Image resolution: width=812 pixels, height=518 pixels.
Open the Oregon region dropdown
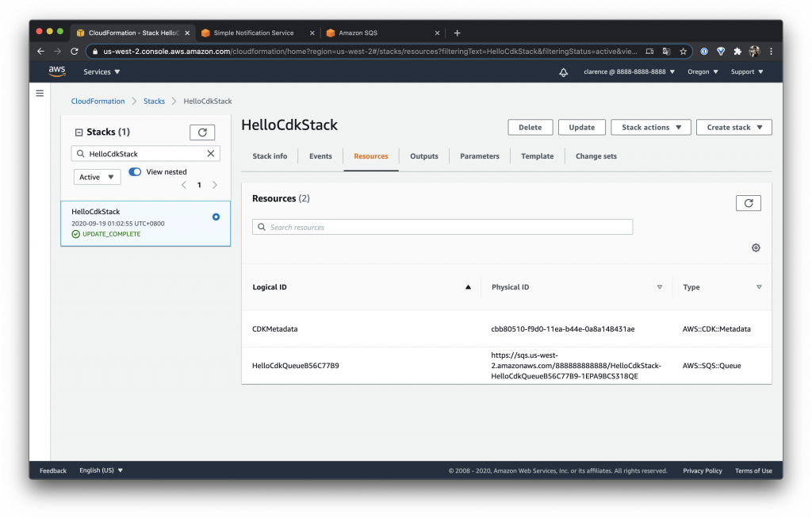pyautogui.click(x=703, y=72)
